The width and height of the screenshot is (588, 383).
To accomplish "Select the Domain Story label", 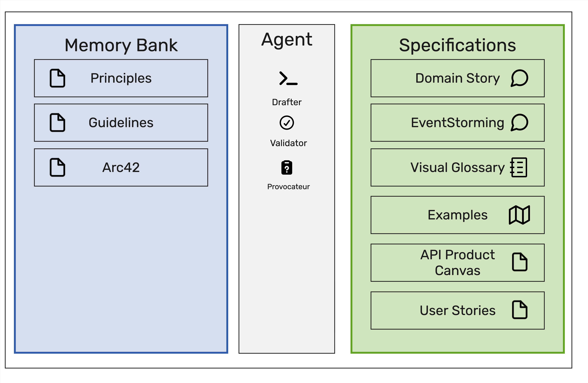I will point(458,78).
